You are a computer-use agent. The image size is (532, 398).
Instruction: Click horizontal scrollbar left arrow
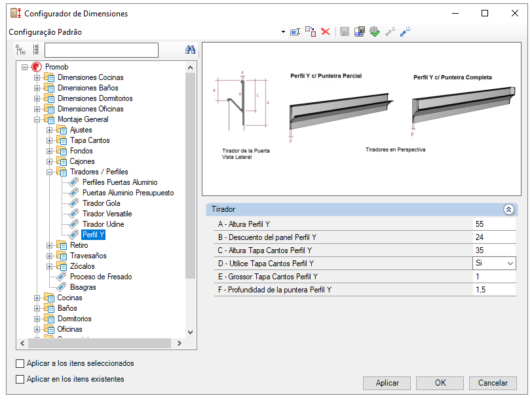coord(22,344)
